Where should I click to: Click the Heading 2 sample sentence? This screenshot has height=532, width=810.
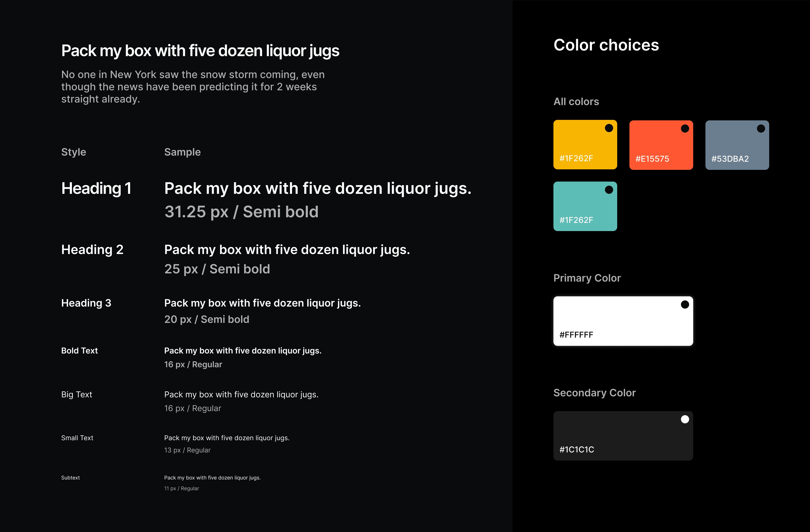tap(287, 250)
